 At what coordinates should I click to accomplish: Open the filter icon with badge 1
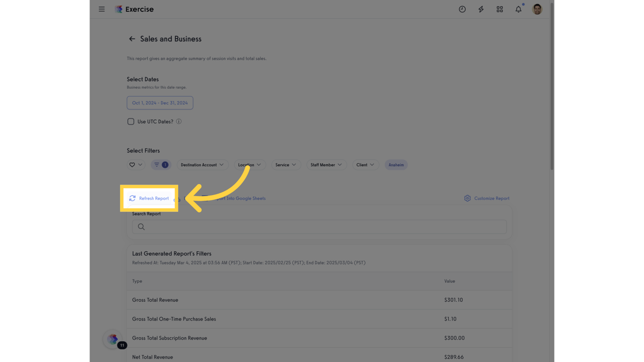(x=161, y=165)
